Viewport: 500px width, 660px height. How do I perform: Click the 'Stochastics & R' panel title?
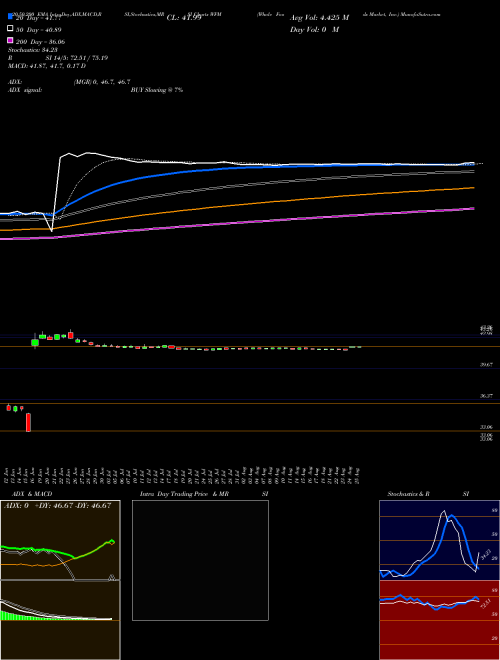(x=408, y=494)
